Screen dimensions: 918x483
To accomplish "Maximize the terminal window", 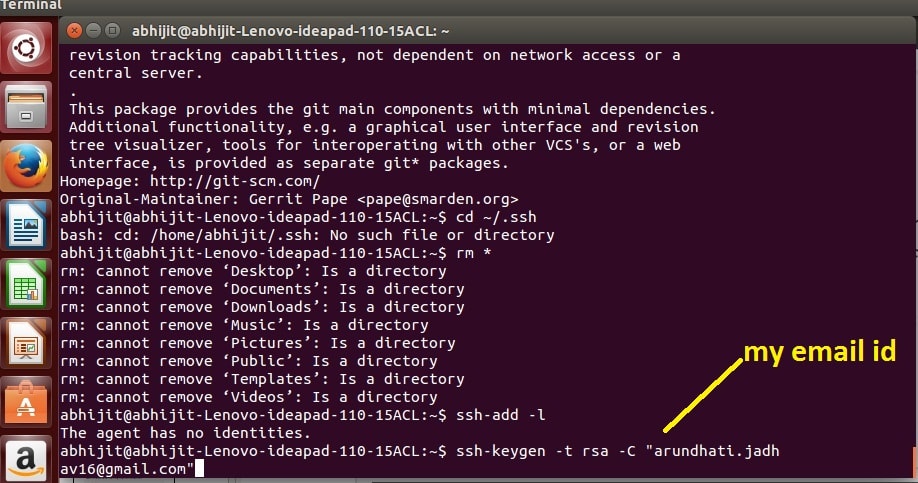I will pos(112,30).
